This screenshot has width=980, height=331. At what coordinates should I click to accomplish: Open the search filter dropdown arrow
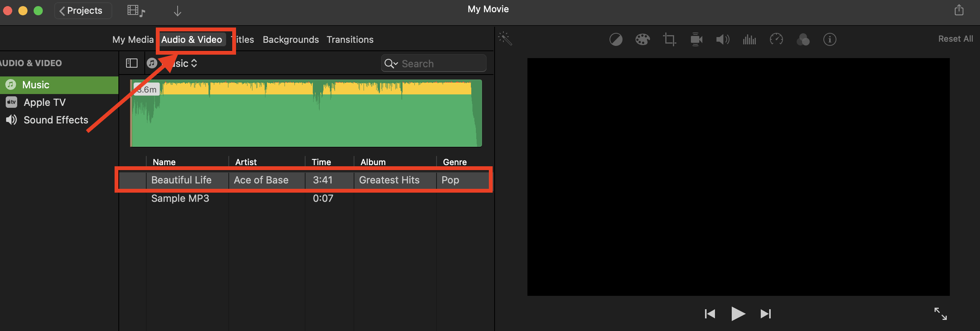pos(391,63)
